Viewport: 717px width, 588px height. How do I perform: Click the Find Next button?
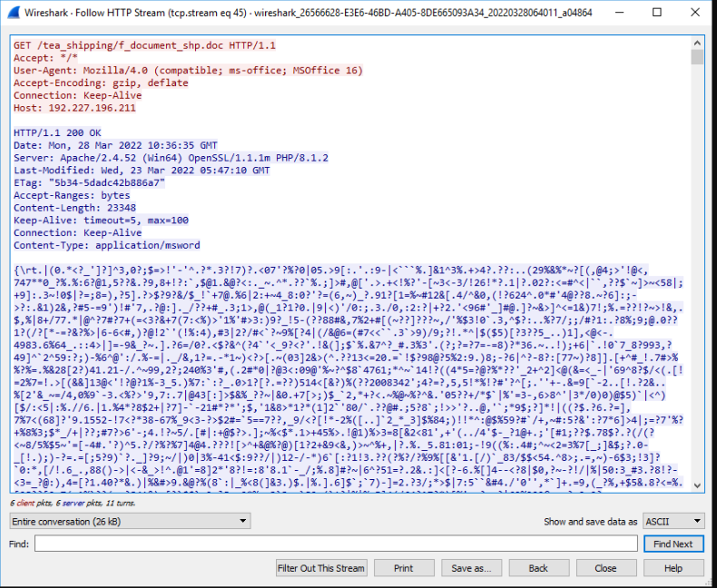click(x=673, y=544)
